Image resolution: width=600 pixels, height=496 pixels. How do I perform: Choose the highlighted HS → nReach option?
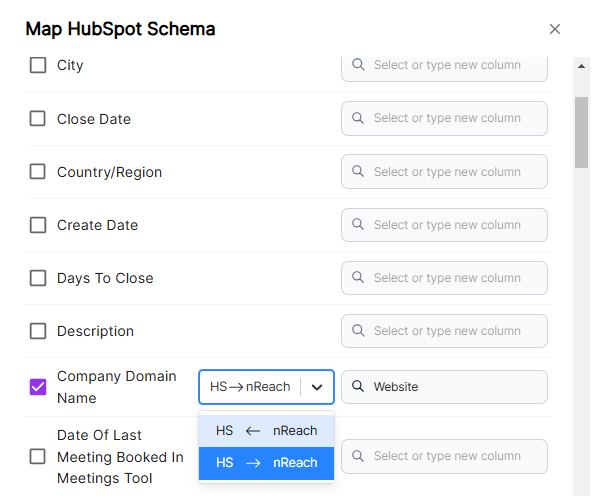266,463
